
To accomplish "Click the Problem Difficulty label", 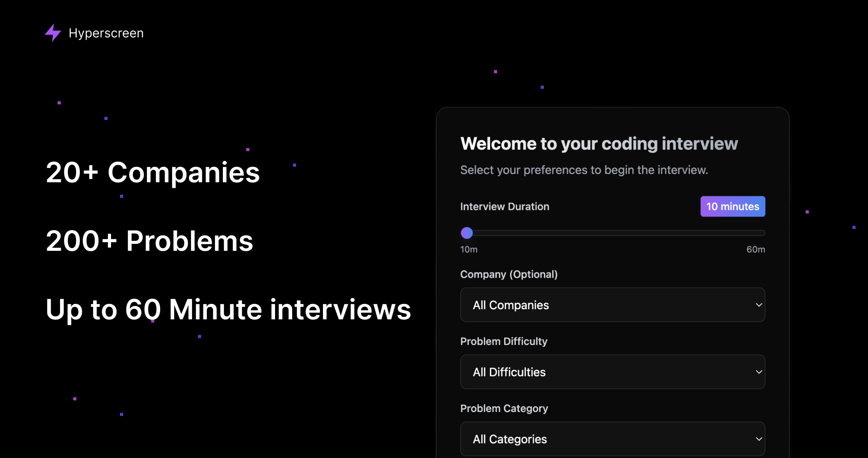I will [x=504, y=341].
